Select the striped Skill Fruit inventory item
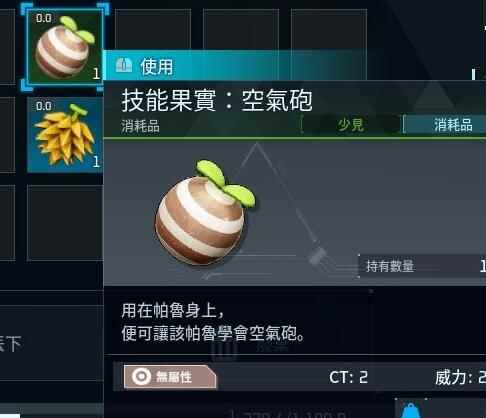 pos(65,47)
